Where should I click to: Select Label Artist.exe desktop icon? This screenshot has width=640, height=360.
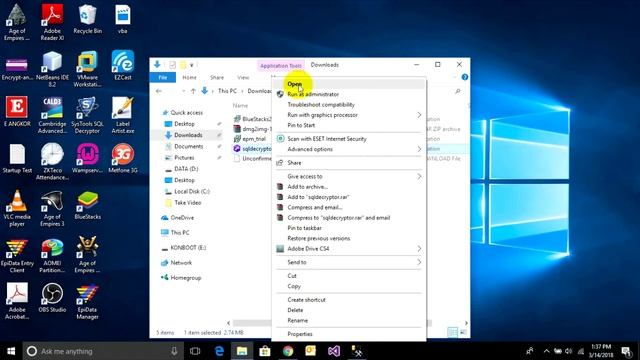click(x=122, y=115)
